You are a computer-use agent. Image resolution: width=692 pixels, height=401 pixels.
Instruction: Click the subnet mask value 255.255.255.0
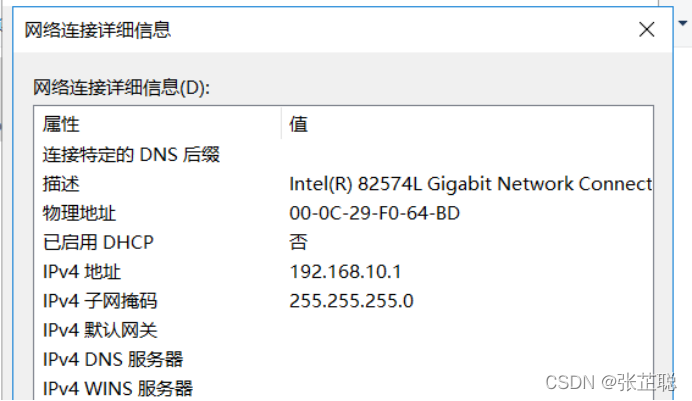(351, 301)
